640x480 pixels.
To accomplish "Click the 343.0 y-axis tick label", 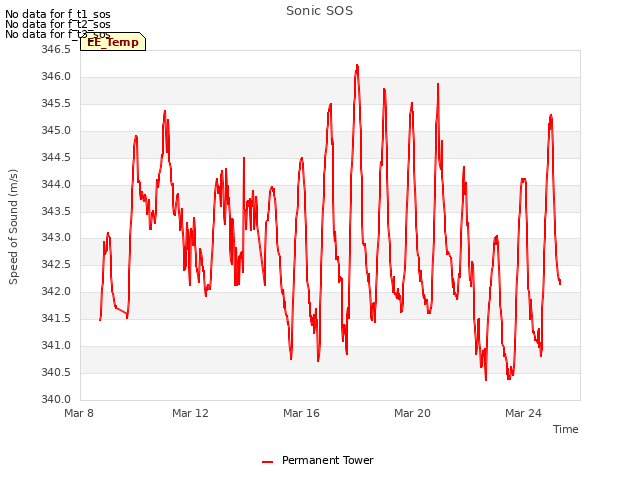I will (x=56, y=238).
